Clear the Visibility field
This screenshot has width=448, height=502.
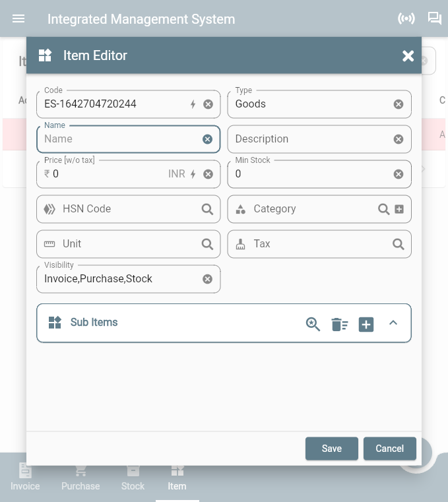pyautogui.click(x=208, y=279)
